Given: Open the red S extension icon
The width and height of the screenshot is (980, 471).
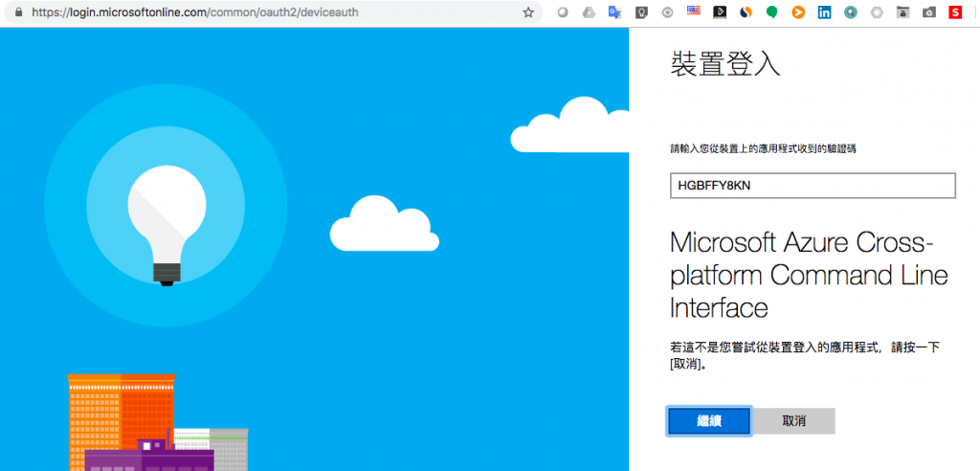Looking at the screenshot, I should pos(955,11).
